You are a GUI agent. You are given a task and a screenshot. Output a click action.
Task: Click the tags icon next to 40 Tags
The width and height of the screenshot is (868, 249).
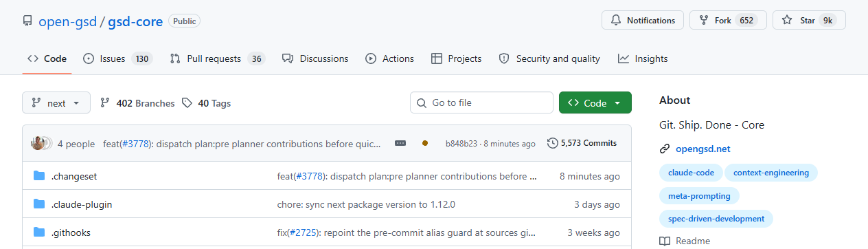(x=187, y=103)
